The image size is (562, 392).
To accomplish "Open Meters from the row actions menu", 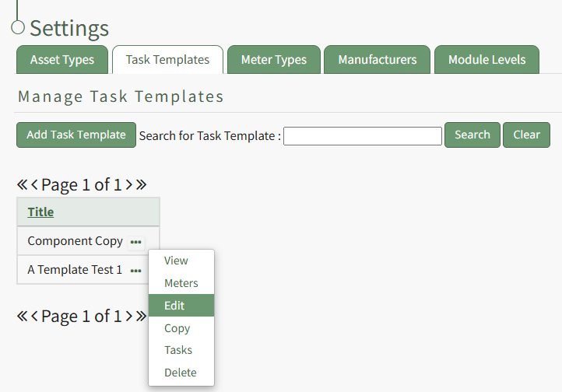I will (181, 283).
